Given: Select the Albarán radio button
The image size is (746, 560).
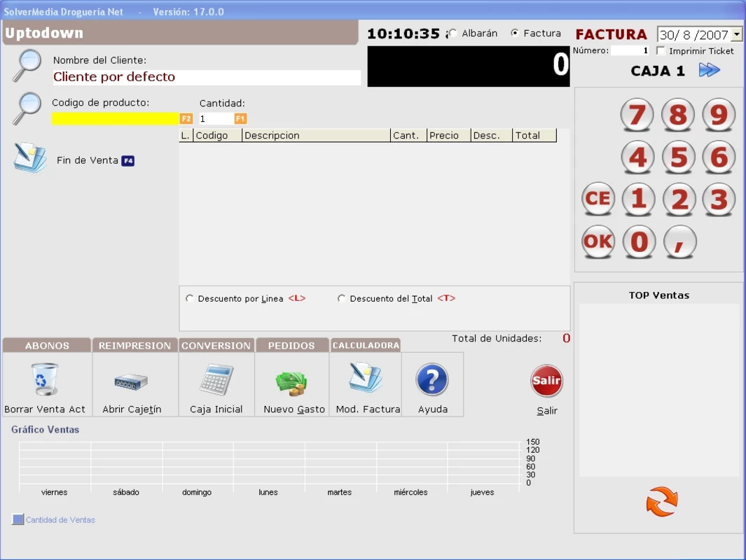Looking at the screenshot, I should 453,34.
